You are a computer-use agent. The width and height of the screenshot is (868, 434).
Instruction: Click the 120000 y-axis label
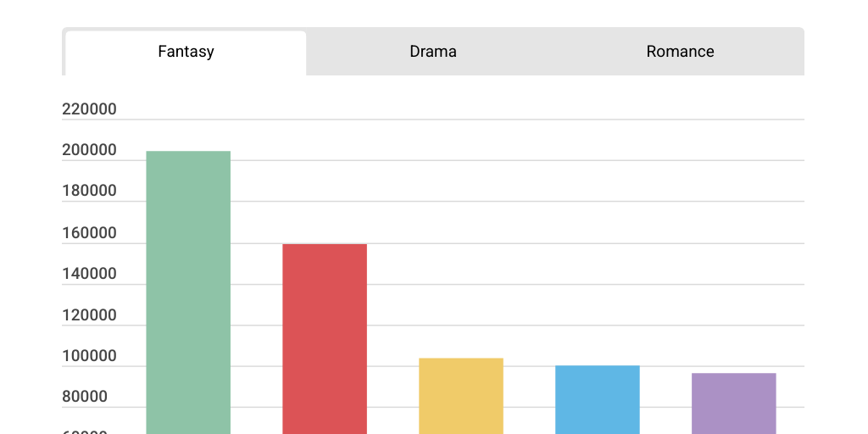pyautogui.click(x=89, y=315)
